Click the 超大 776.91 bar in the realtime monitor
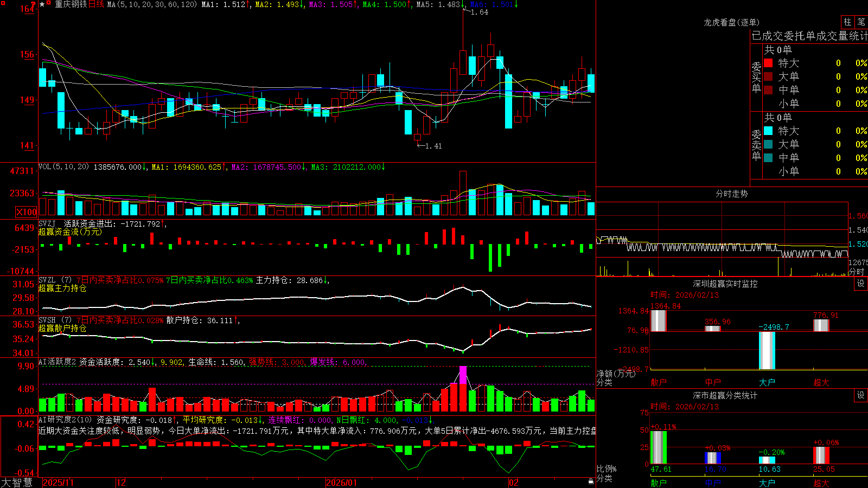The image size is (868, 488). [x=821, y=325]
